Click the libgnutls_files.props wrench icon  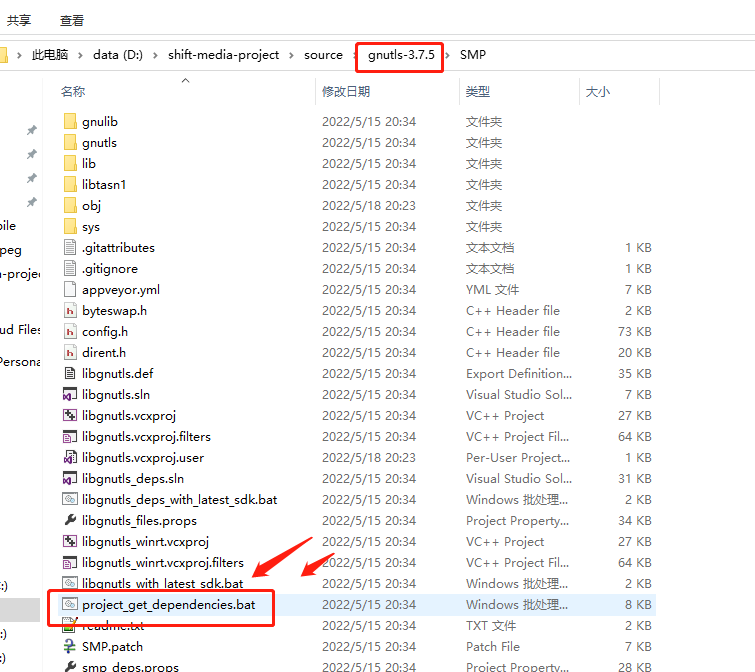tap(70, 521)
